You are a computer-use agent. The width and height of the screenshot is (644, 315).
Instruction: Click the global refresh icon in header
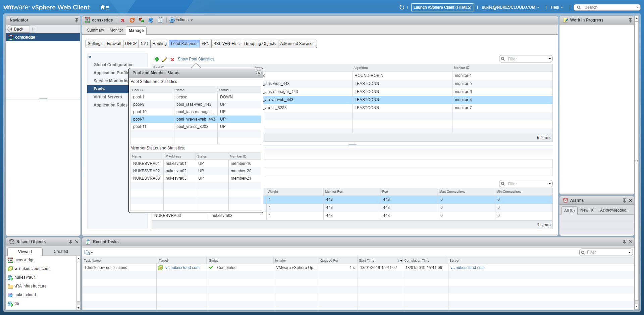click(402, 7)
